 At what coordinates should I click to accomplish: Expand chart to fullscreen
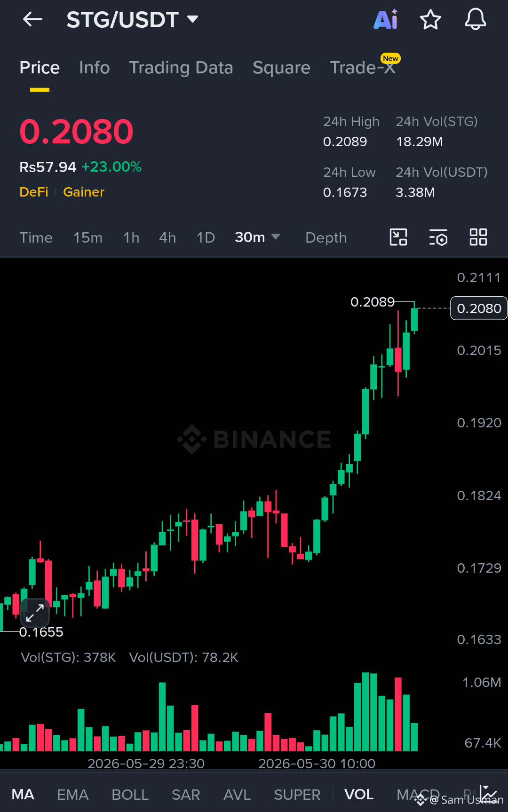35,613
